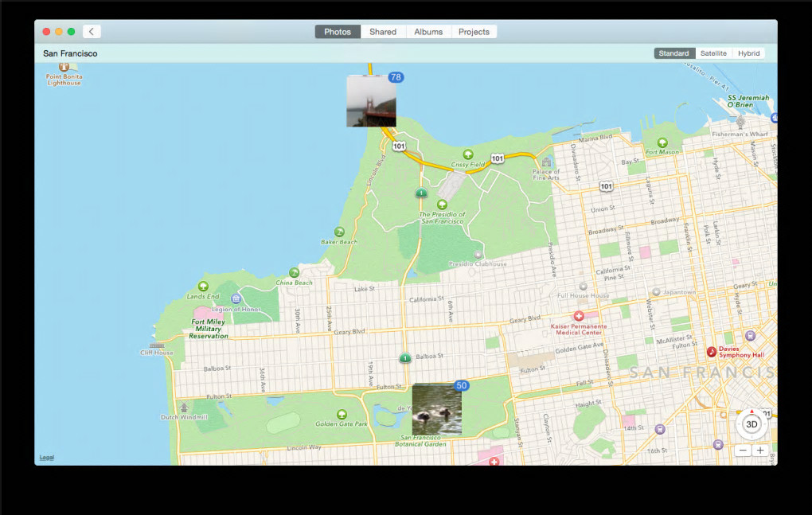Open the Projects tab
The height and width of the screenshot is (515, 812).
[x=474, y=32]
